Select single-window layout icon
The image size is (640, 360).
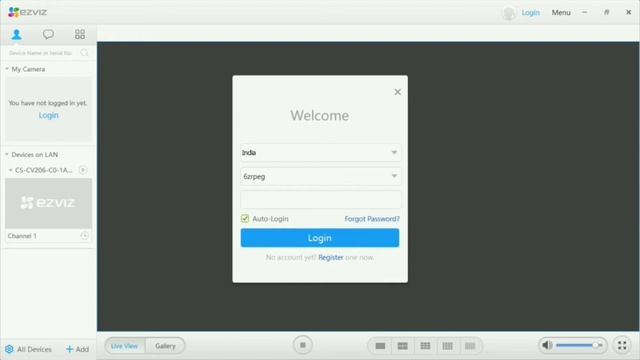point(380,346)
